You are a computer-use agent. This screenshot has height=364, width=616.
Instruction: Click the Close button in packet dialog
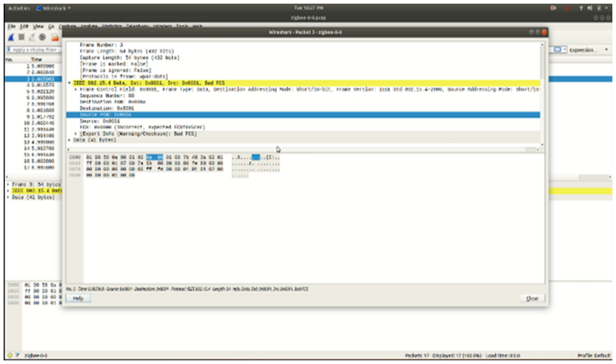(532, 298)
